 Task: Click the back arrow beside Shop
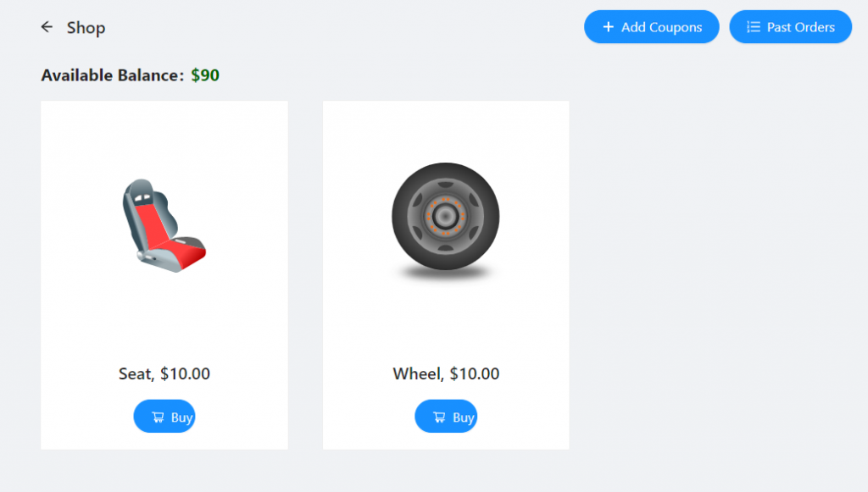(47, 27)
